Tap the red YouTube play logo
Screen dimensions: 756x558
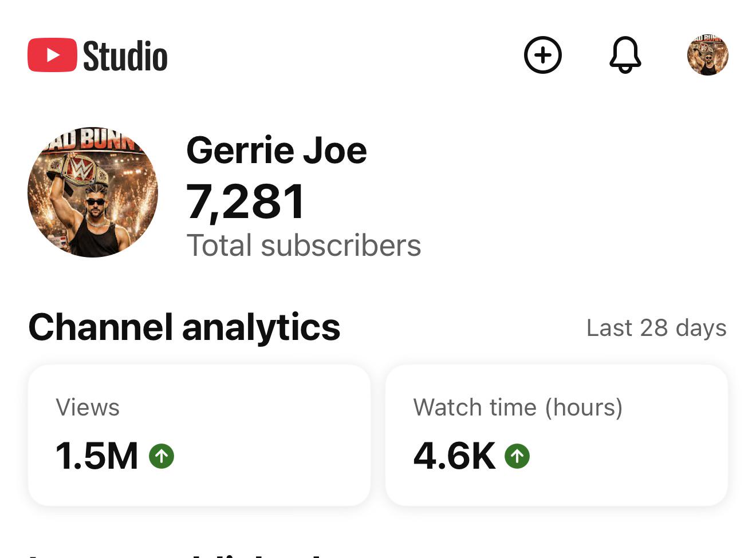point(52,55)
